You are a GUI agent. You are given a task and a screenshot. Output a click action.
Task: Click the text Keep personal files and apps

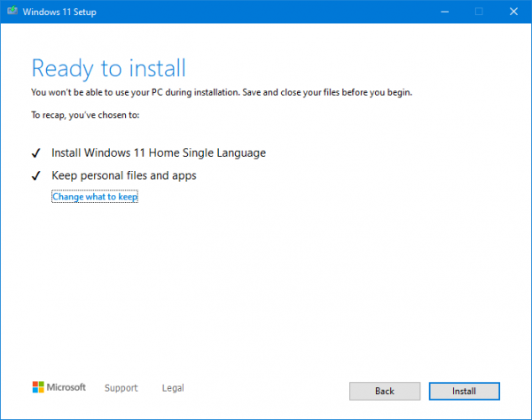[124, 175]
